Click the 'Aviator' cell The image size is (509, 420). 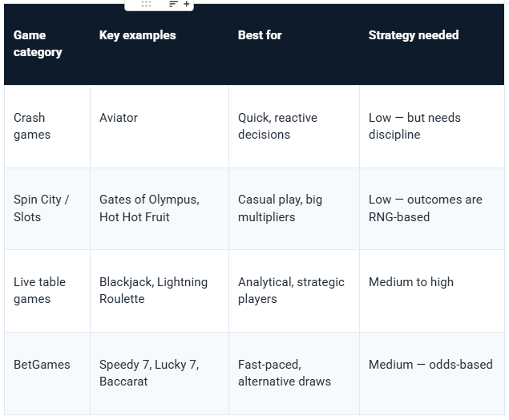click(x=160, y=127)
